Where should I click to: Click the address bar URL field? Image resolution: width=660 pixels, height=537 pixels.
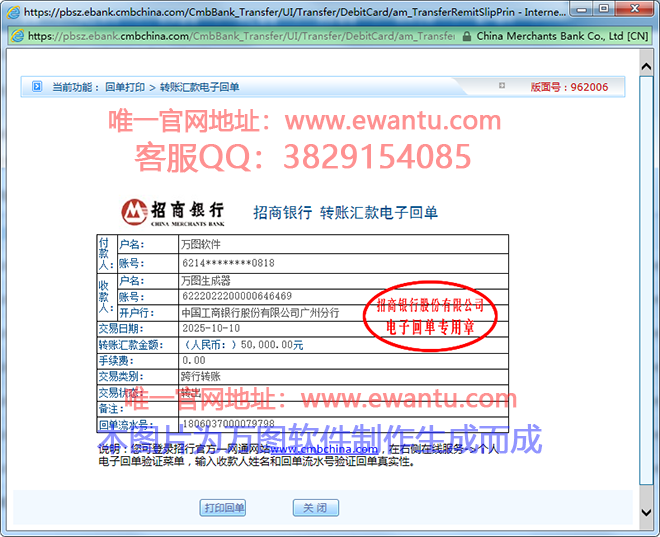(241, 36)
